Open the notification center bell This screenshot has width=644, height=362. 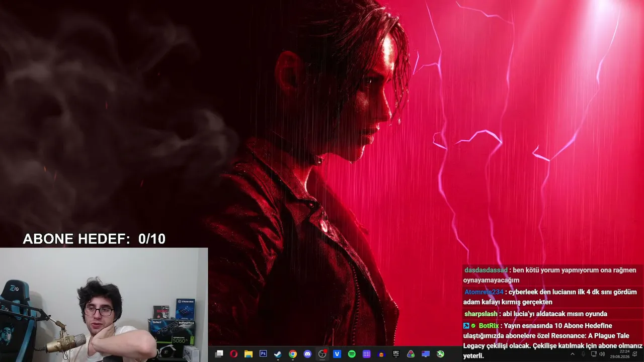(635, 354)
